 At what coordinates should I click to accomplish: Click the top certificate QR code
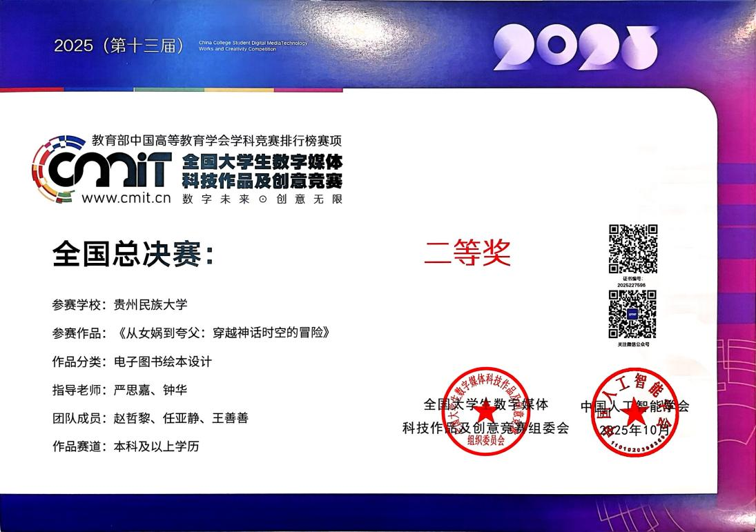(632, 249)
